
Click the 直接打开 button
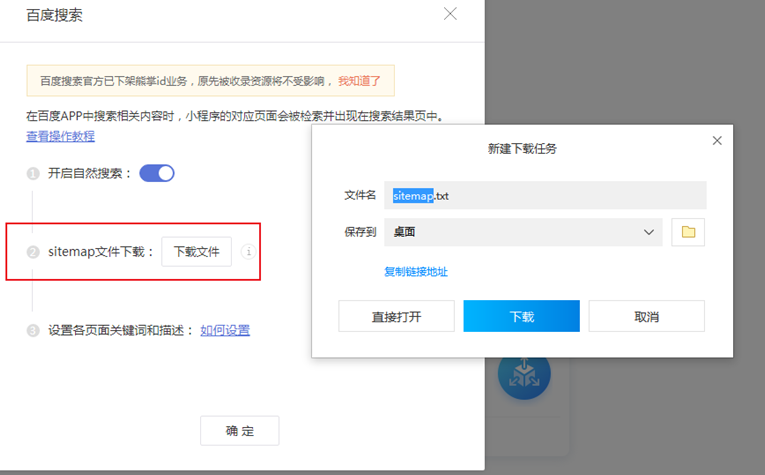pyautogui.click(x=396, y=317)
